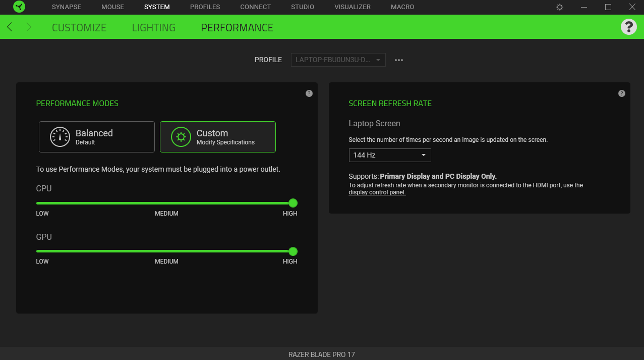Switch to the Lighting tab
The image size is (644, 360).
coord(153,28)
